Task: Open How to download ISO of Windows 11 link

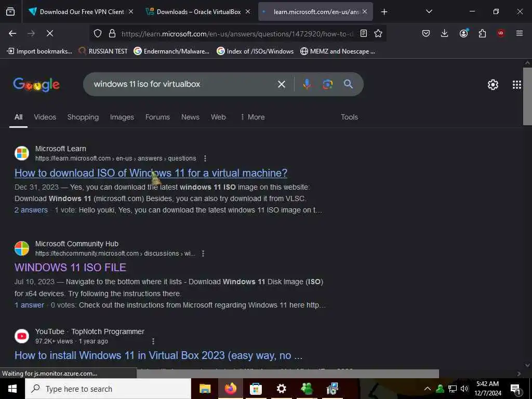Action: point(151,173)
